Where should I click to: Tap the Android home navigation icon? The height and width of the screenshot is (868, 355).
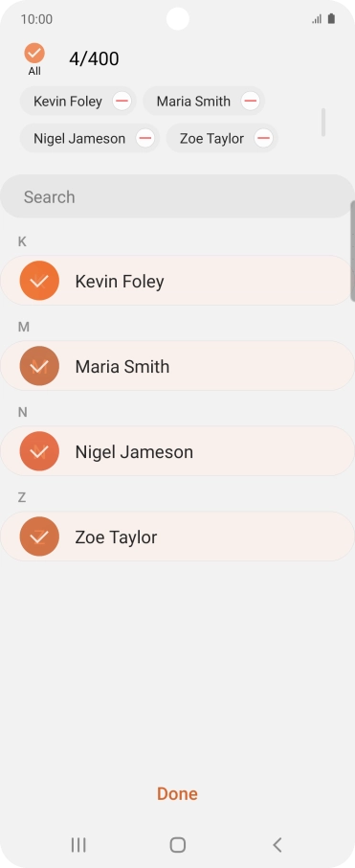[178, 845]
